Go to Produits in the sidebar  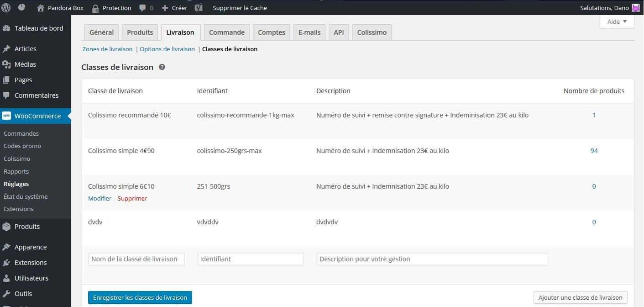tap(27, 227)
